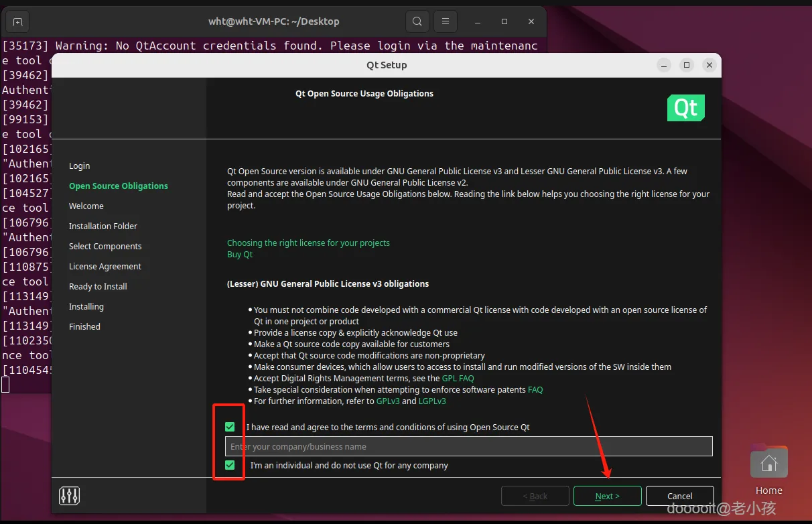
Task: Maximize the terminal window
Action: coord(504,21)
